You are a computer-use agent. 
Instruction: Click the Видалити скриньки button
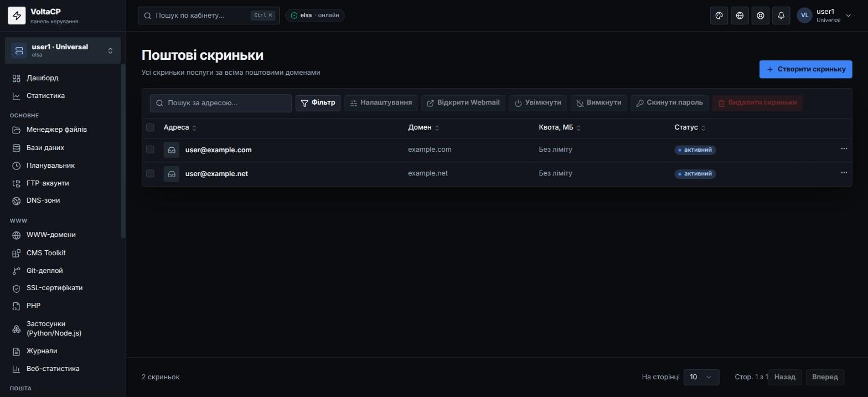[757, 103]
